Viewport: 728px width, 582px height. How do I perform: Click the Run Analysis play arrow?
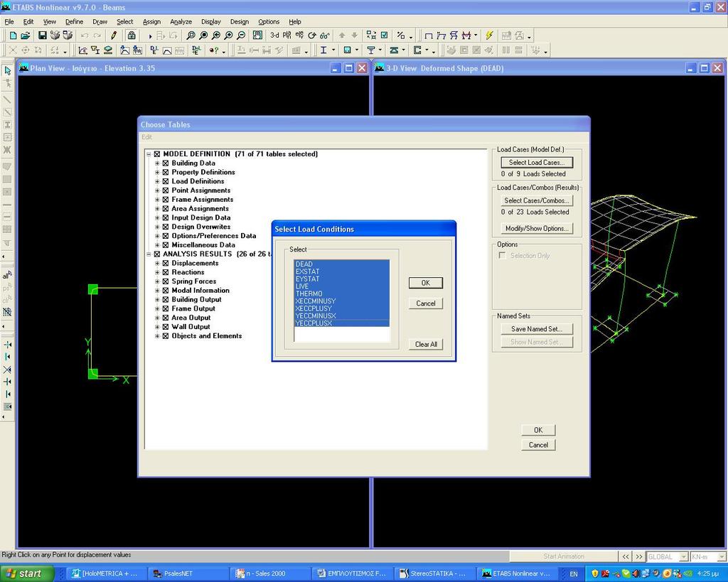click(x=150, y=36)
